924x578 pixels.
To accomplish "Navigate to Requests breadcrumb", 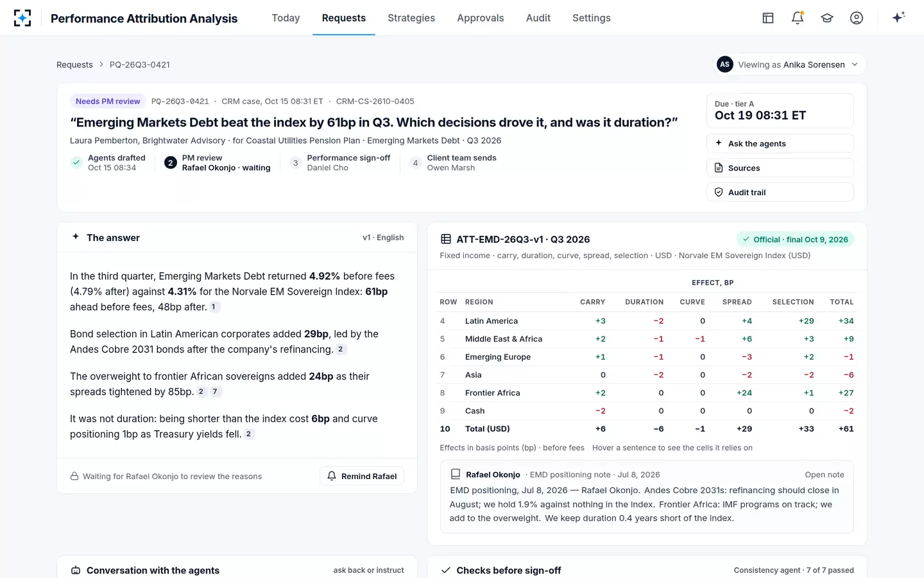I will [x=74, y=64].
